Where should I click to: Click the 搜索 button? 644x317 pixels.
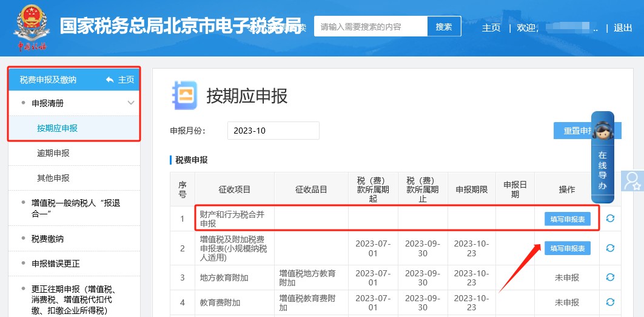444,27
